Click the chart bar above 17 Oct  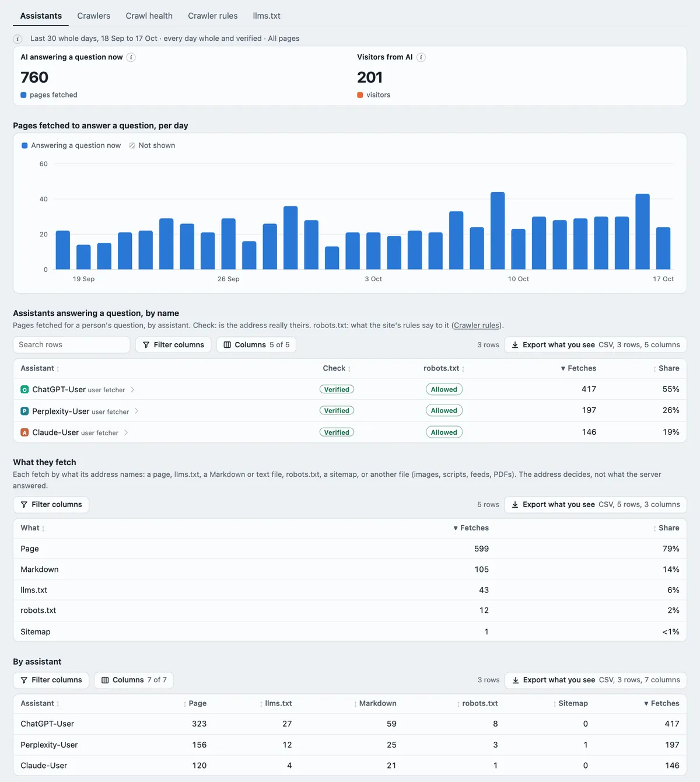click(663, 248)
